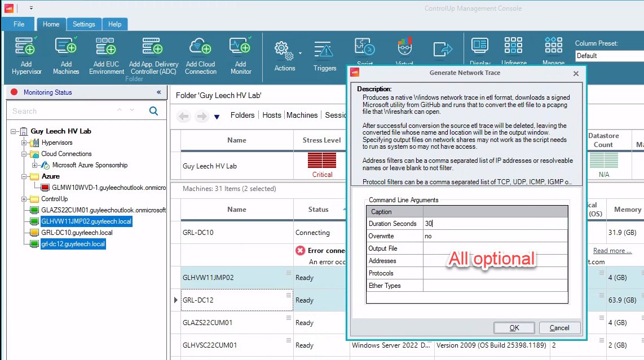Switch to the Machines view
This screenshot has height=360, width=644.
point(302,115)
